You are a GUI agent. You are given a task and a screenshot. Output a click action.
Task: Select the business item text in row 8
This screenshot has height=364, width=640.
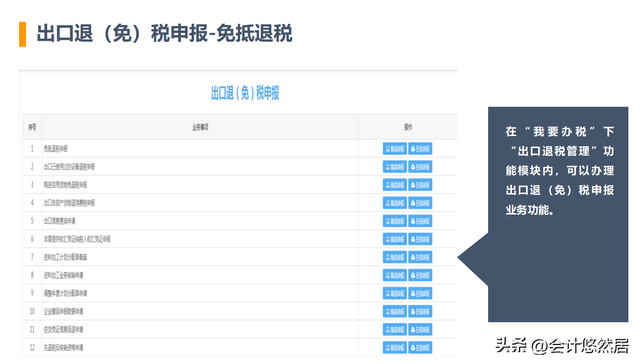(63, 275)
